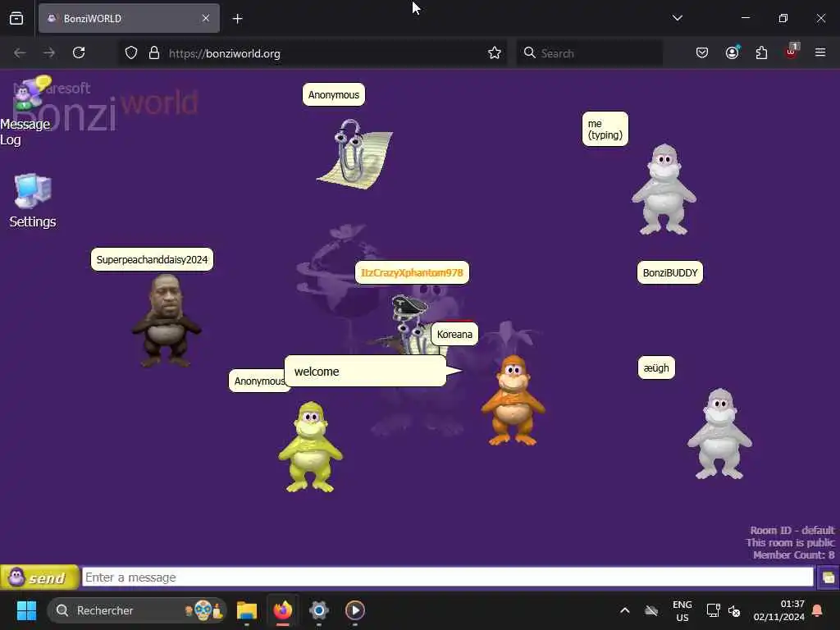Image resolution: width=840 pixels, height=630 pixels.
Task: Click the Firefox taskbar icon
Action: [x=283, y=610]
